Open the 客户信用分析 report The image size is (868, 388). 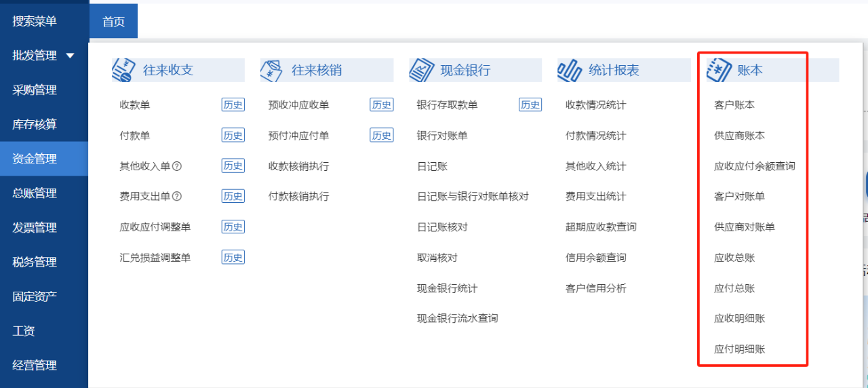coord(596,288)
